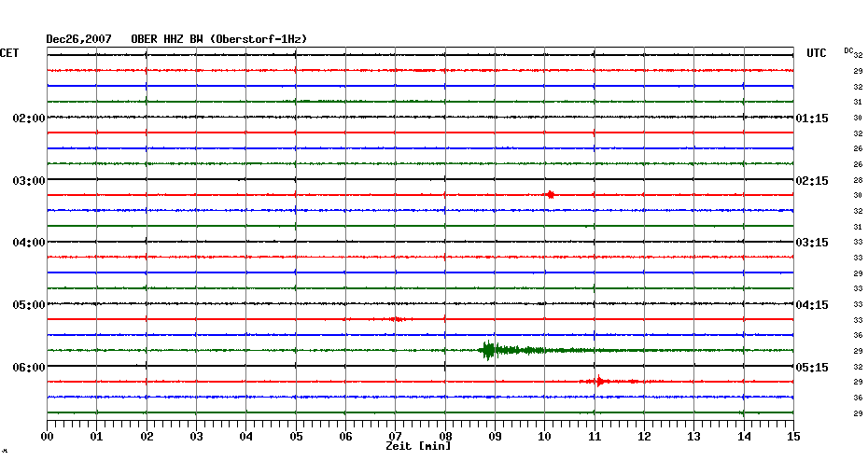Click the red burst near minute 07 below 05:00

click(x=397, y=319)
